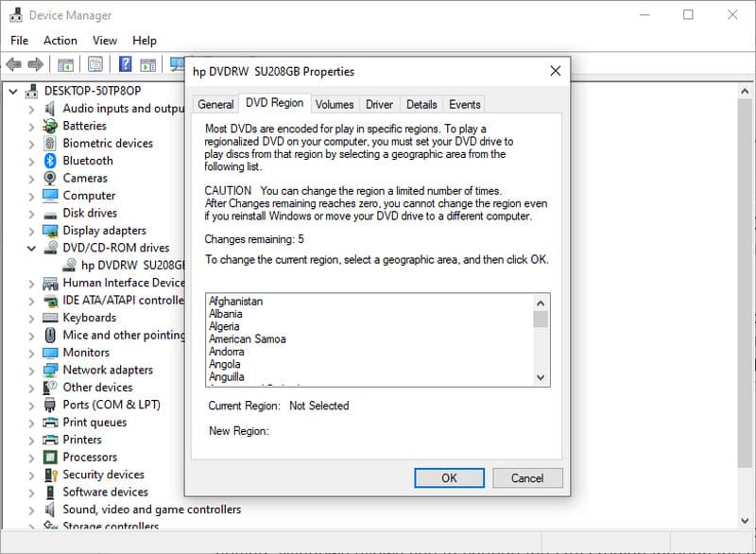Click the Back arrow in the toolbar
The height and width of the screenshot is (554, 756).
click(x=13, y=64)
